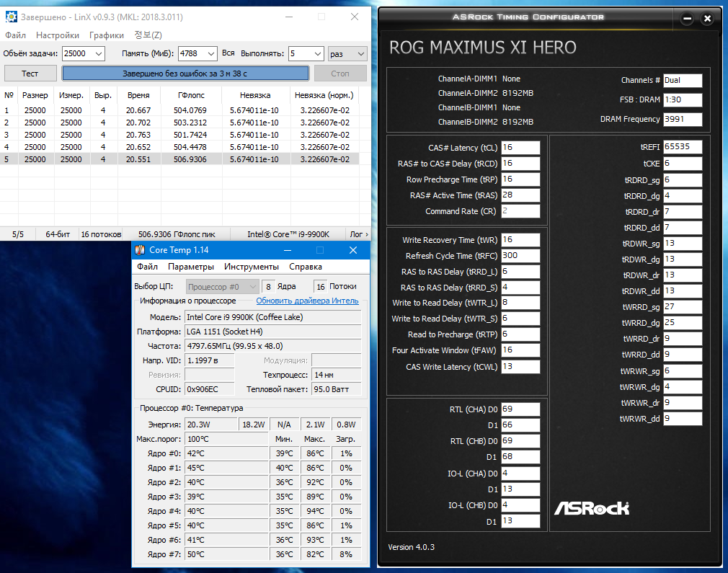
Task: Click the Время column header
Action: [139, 95]
